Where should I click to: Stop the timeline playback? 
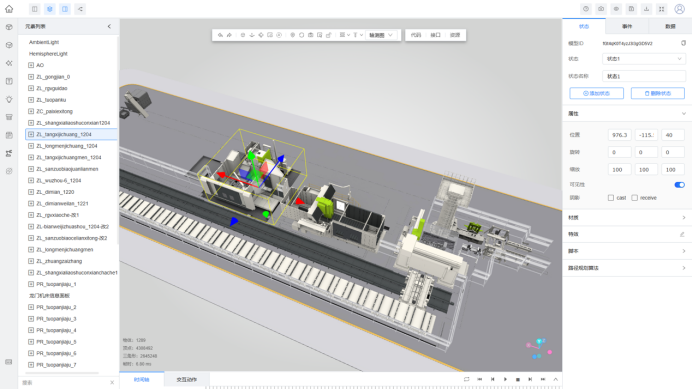point(518,379)
